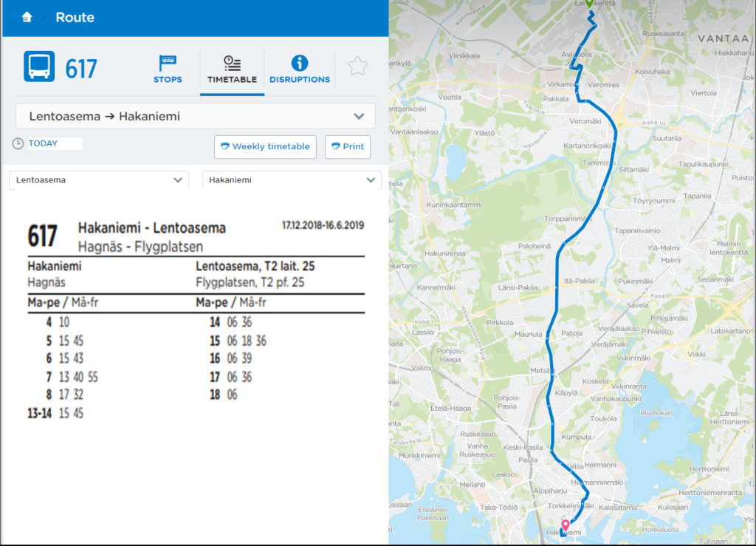Image resolution: width=756 pixels, height=546 pixels.
Task: Click the hour 4 departure row
Action: pos(58,322)
